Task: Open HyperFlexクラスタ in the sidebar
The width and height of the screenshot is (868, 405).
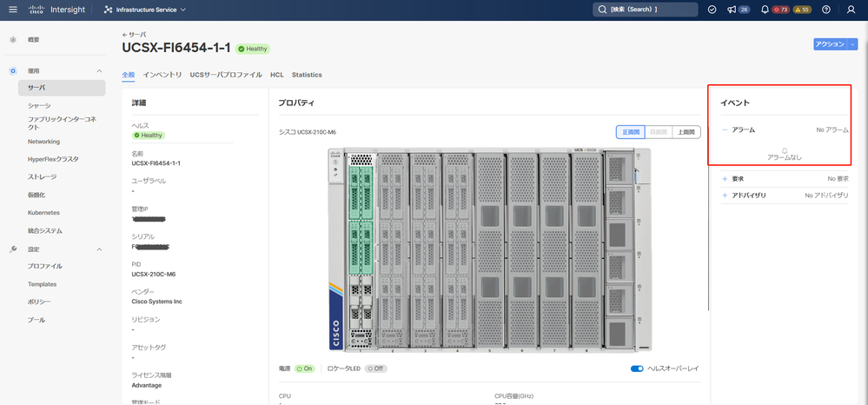Action: 53,159
